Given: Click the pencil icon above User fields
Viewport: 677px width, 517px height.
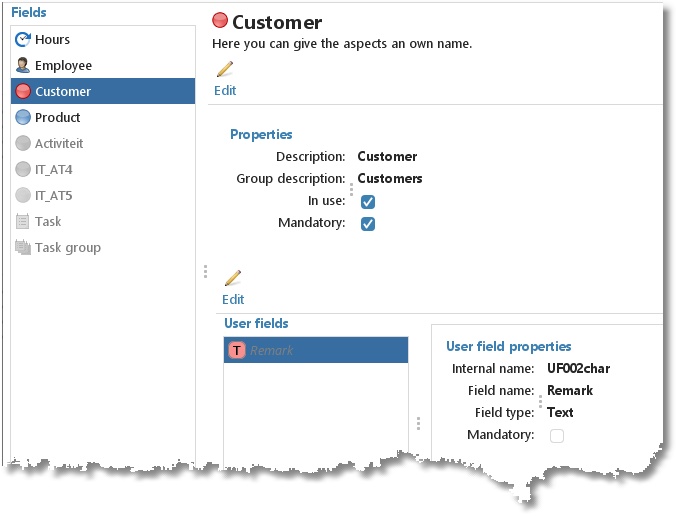Looking at the screenshot, I should click(233, 278).
